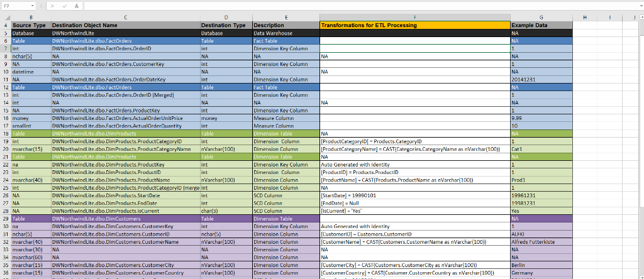Select cell '[ProductID] = Products.ProductID'
The image size is (644, 279).
415,172
